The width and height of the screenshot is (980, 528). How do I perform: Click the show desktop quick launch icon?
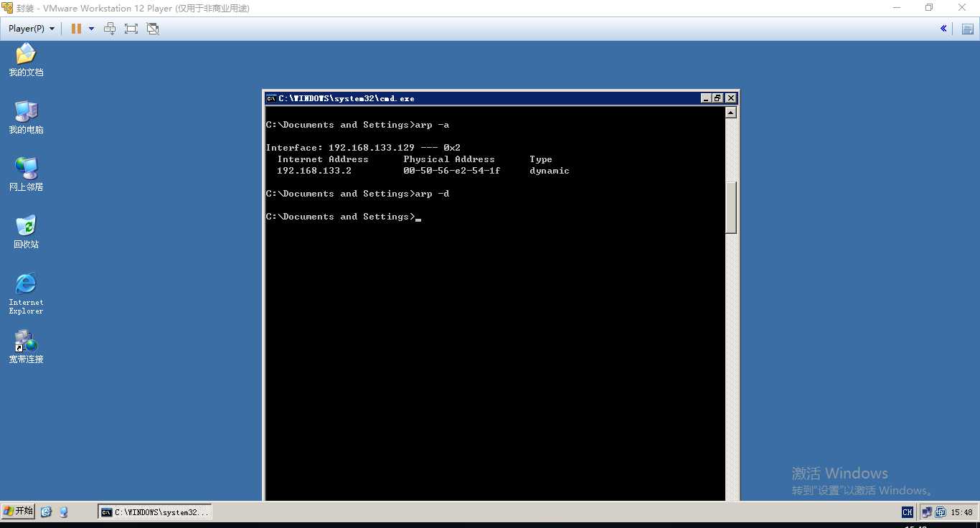[64, 512]
